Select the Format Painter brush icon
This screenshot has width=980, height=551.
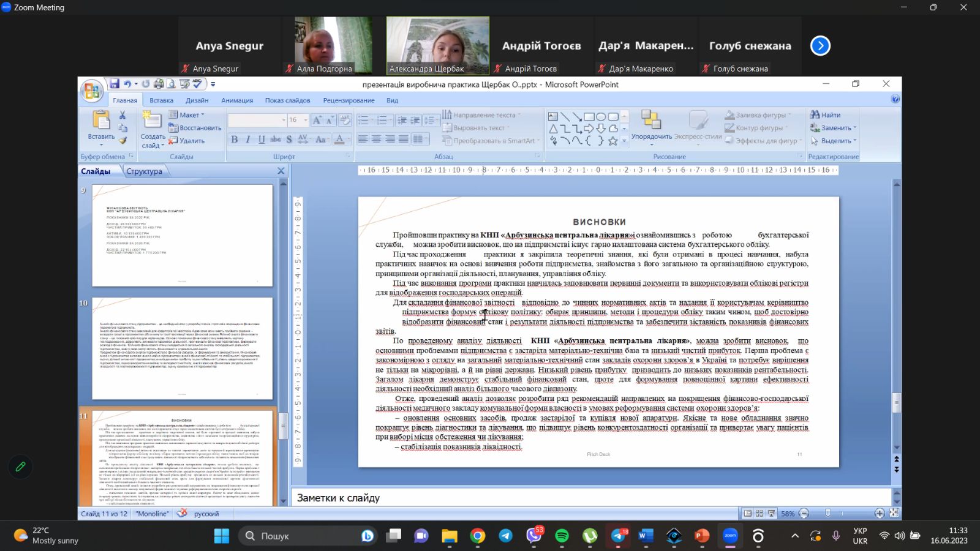point(123,141)
